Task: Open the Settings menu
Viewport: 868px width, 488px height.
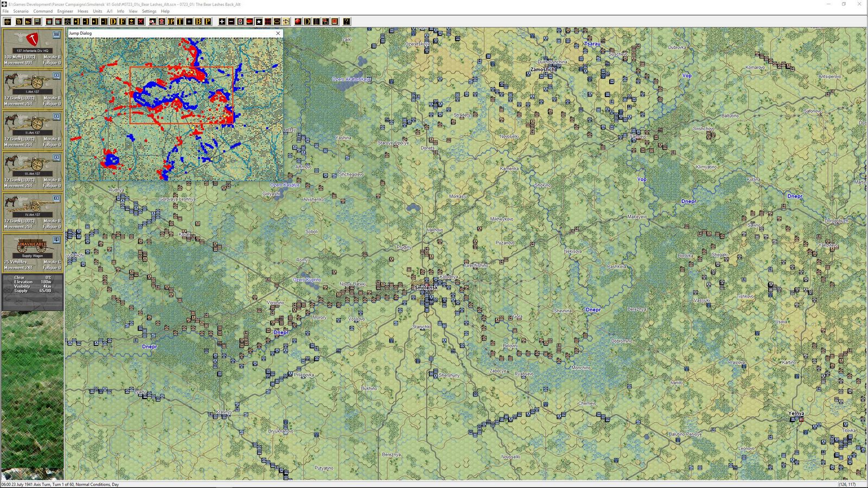Action: [x=149, y=11]
